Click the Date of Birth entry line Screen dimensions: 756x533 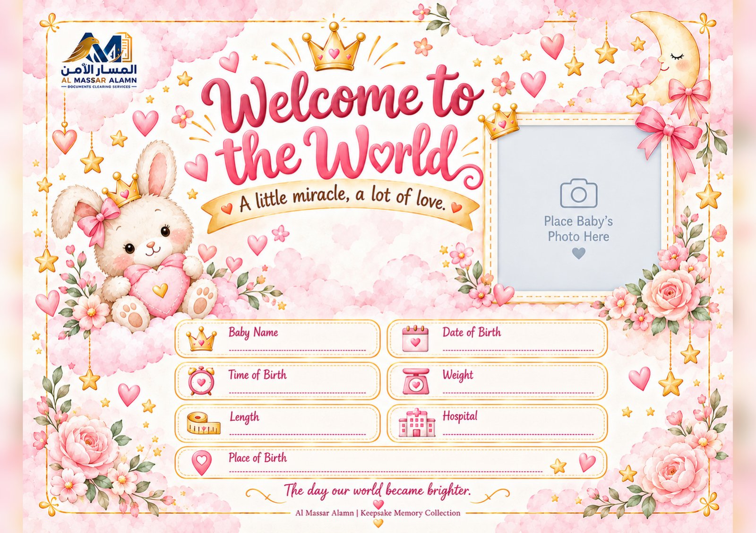click(518, 350)
